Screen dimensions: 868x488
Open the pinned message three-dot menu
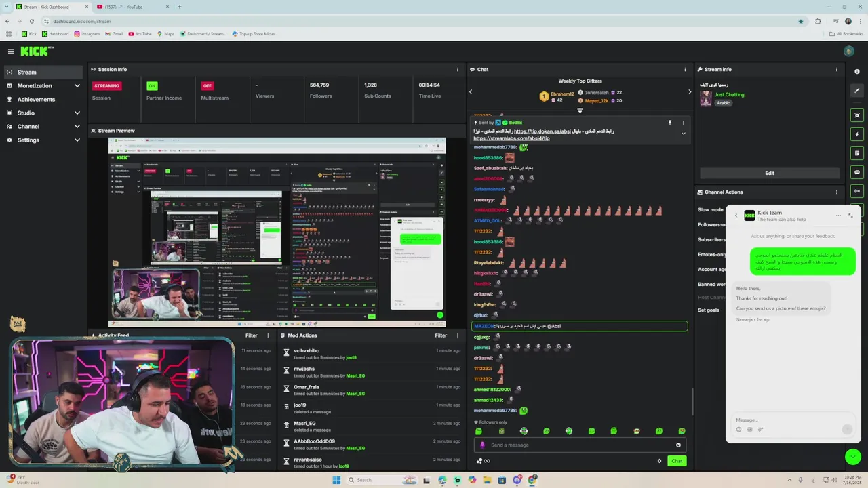click(683, 123)
